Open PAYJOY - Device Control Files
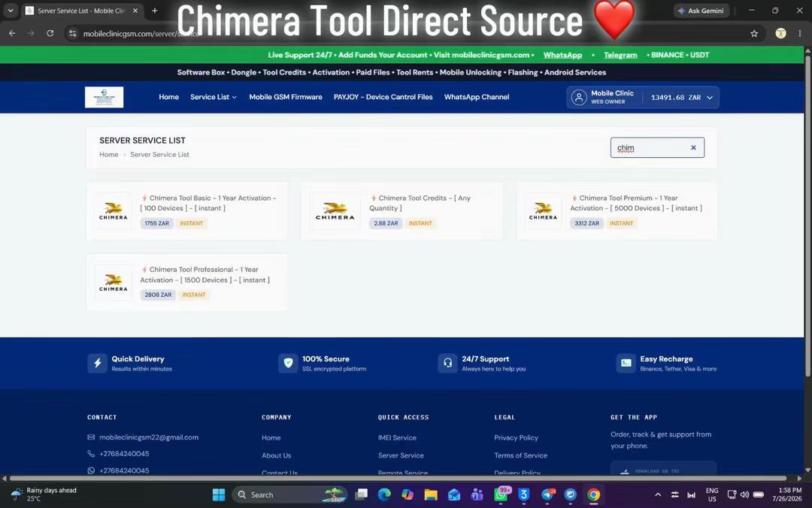The image size is (812, 508). pos(383,97)
